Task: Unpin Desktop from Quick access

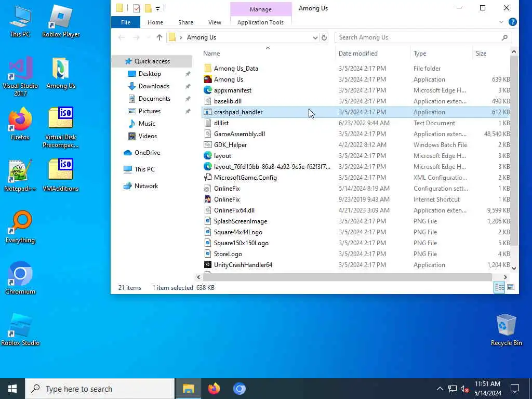Action: [x=188, y=74]
